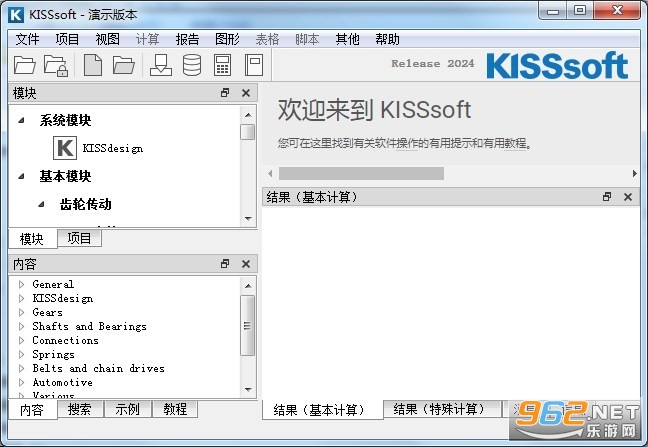Collapse the 齿轮传动 tree node
The image size is (648, 447).
click(41, 204)
